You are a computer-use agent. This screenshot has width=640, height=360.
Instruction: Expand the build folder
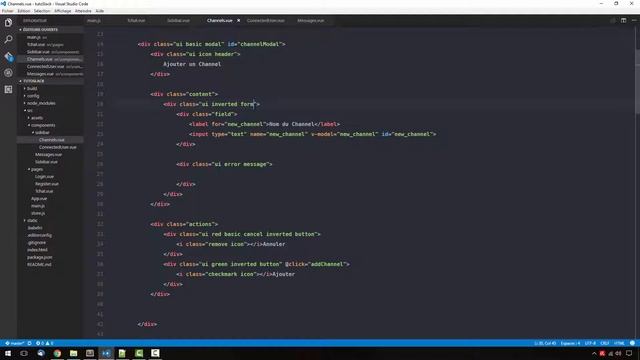tap(31, 89)
